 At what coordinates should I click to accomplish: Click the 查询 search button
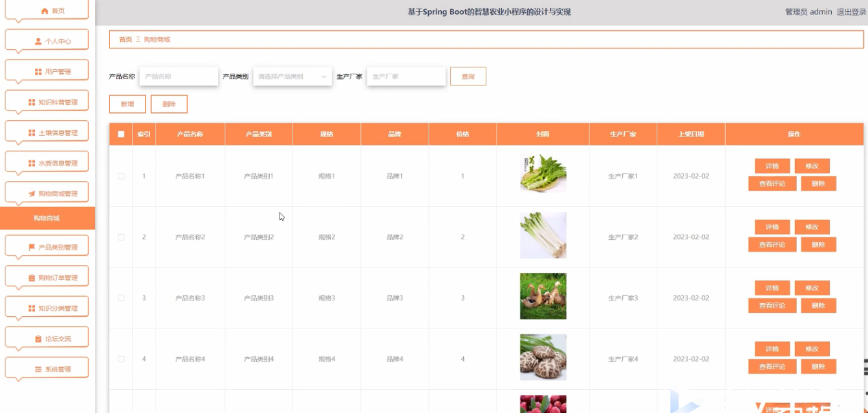pos(468,76)
